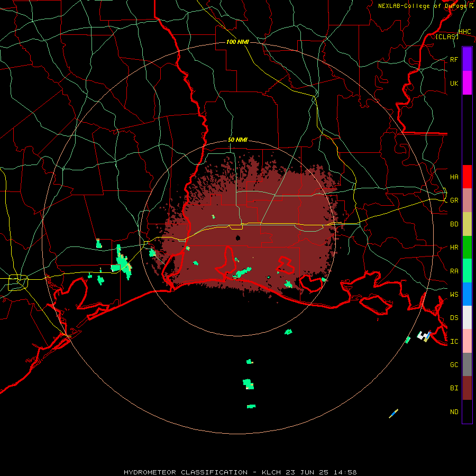Click the IC legend label
The width and height of the screenshot is (476, 476).
click(x=454, y=341)
